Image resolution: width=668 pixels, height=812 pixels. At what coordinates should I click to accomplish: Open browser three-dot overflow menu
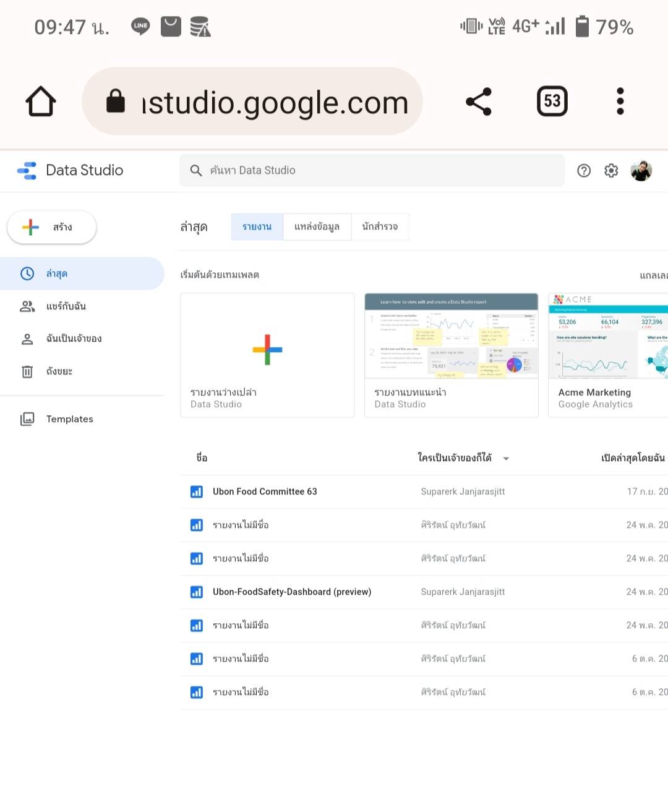[x=620, y=101]
